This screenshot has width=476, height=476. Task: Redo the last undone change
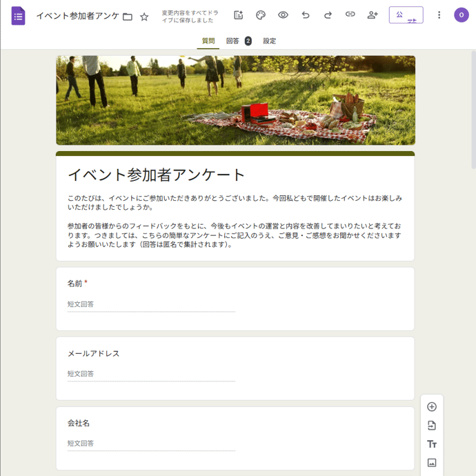[x=328, y=15]
